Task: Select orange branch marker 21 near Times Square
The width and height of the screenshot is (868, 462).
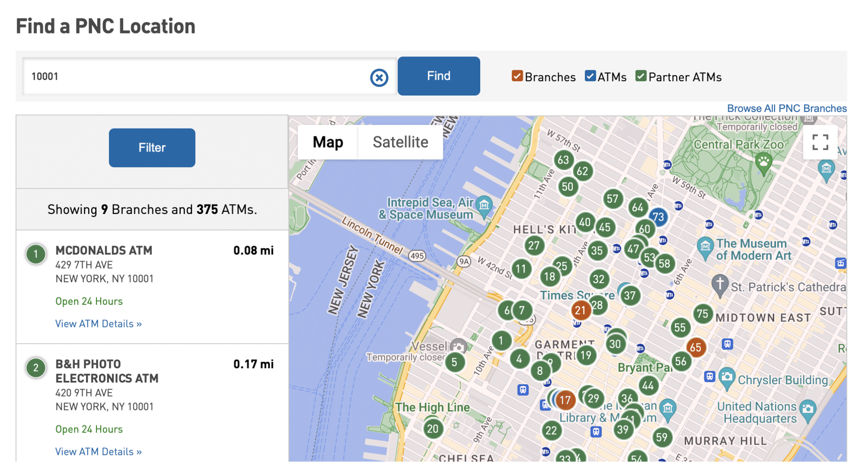Action: (x=581, y=310)
